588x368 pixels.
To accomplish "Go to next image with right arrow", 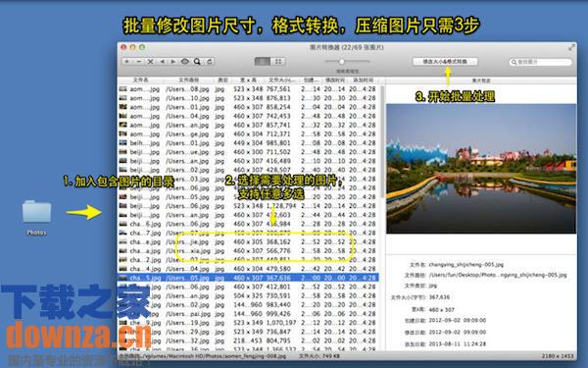I will pos(173,61).
